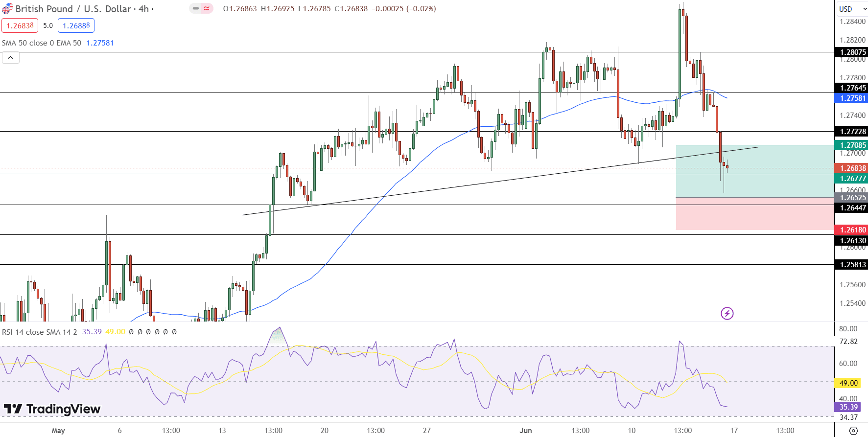868x437 pixels.
Task: Click the red sell price 1.26838 button
Action: click(20, 25)
